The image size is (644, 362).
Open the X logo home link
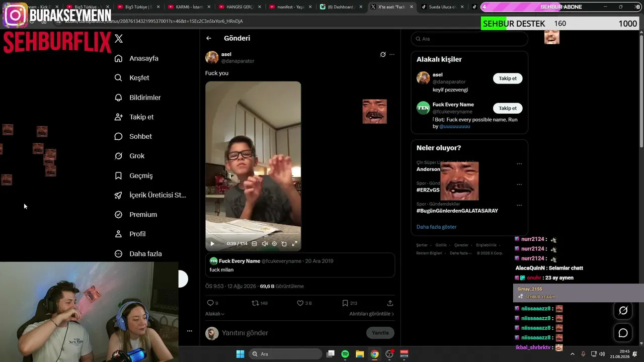(119, 39)
